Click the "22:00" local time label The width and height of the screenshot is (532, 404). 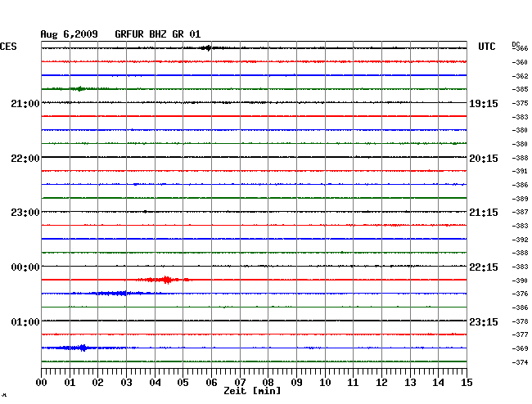tap(25, 159)
